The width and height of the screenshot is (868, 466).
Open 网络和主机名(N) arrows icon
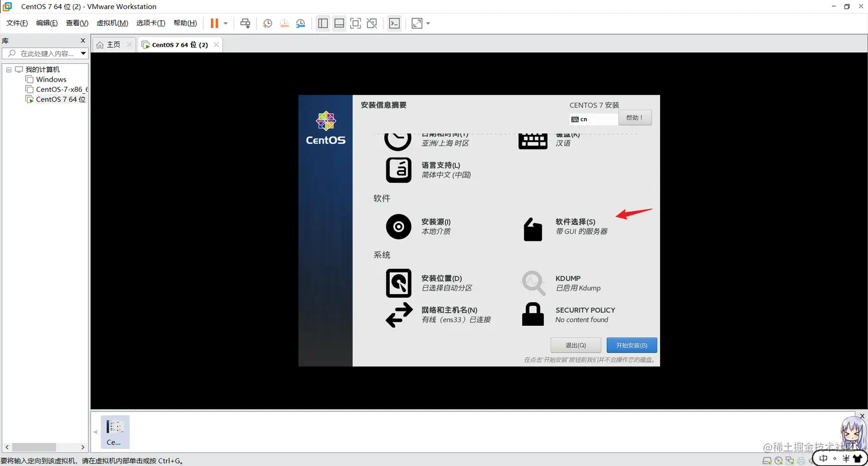(398, 315)
